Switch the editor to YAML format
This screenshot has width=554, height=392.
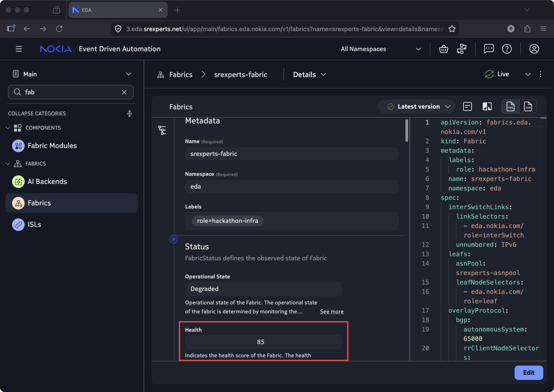tap(510, 107)
